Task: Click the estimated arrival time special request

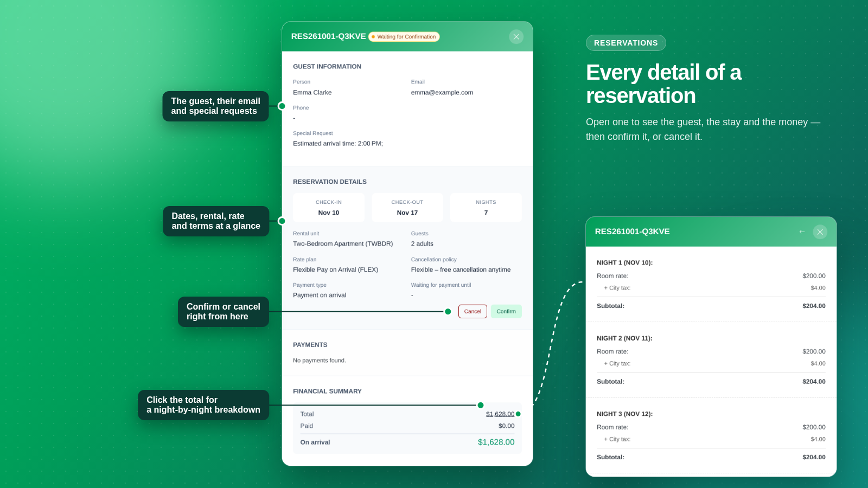Action: tap(338, 144)
